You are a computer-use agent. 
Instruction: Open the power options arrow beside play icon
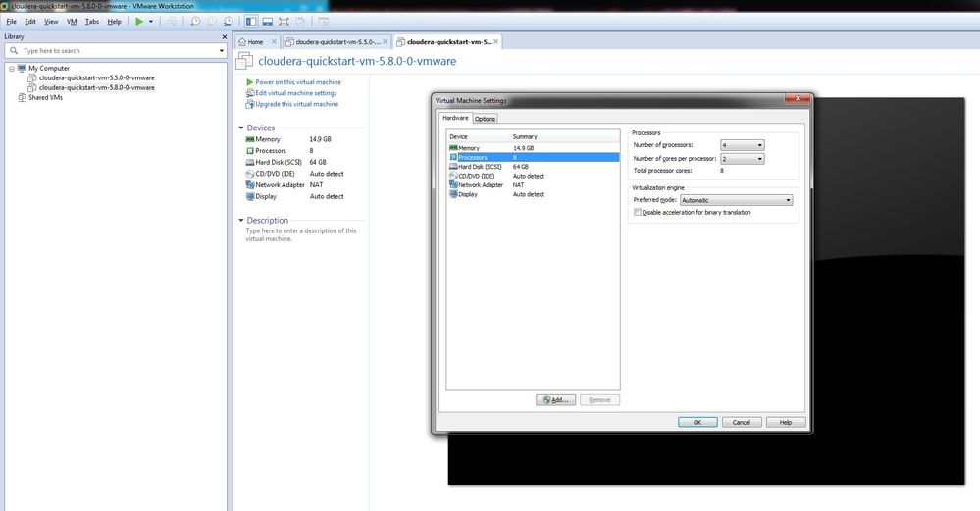coord(151,22)
